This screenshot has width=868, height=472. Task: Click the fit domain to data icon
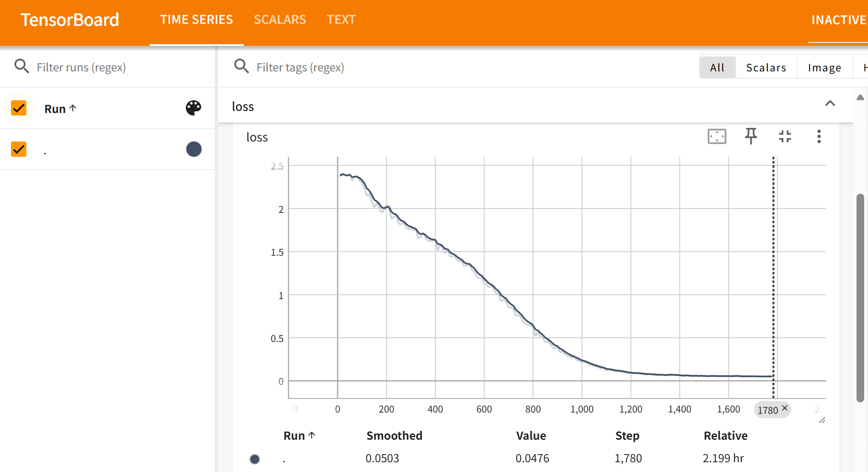pyautogui.click(x=717, y=137)
